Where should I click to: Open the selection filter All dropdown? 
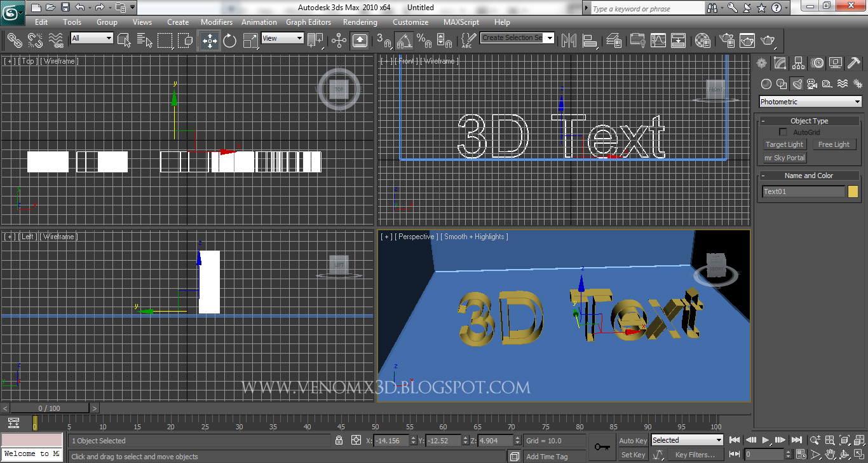click(91, 38)
